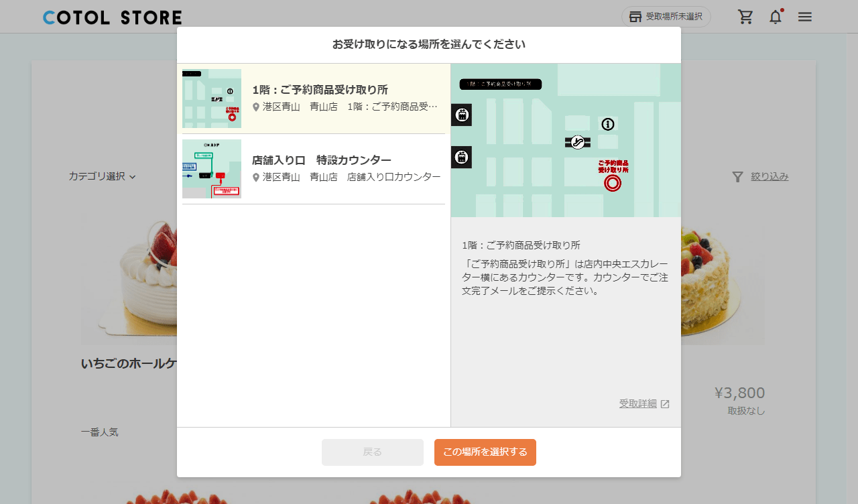Click the 店舗入り口 map thumbnail

(x=212, y=169)
